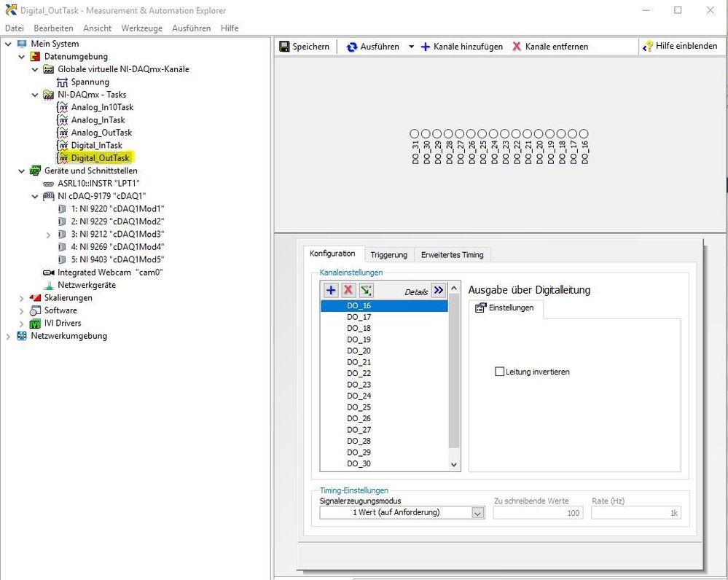Image resolution: width=728 pixels, height=580 pixels.
Task: Toggle the DO_20 indicator circle
Action: click(x=539, y=134)
